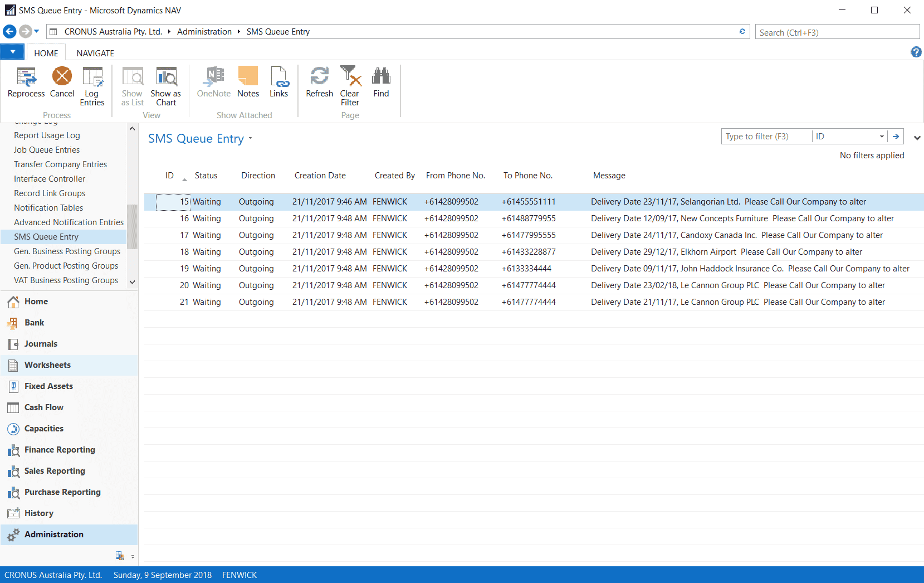Open VAT Business Posting Groups
924x583 pixels.
tap(66, 280)
